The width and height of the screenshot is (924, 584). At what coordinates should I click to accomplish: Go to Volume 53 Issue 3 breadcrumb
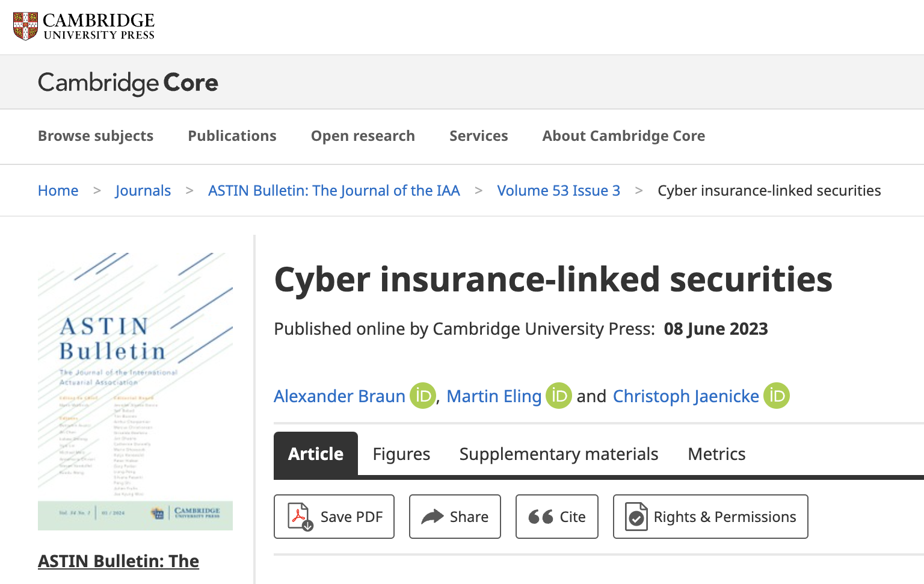(x=558, y=191)
